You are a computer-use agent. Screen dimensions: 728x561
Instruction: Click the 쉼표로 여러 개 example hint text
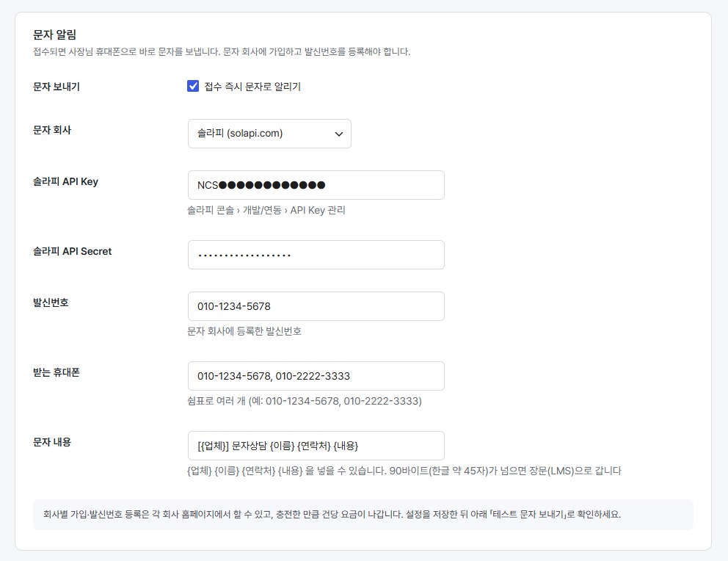tap(305, 401)
